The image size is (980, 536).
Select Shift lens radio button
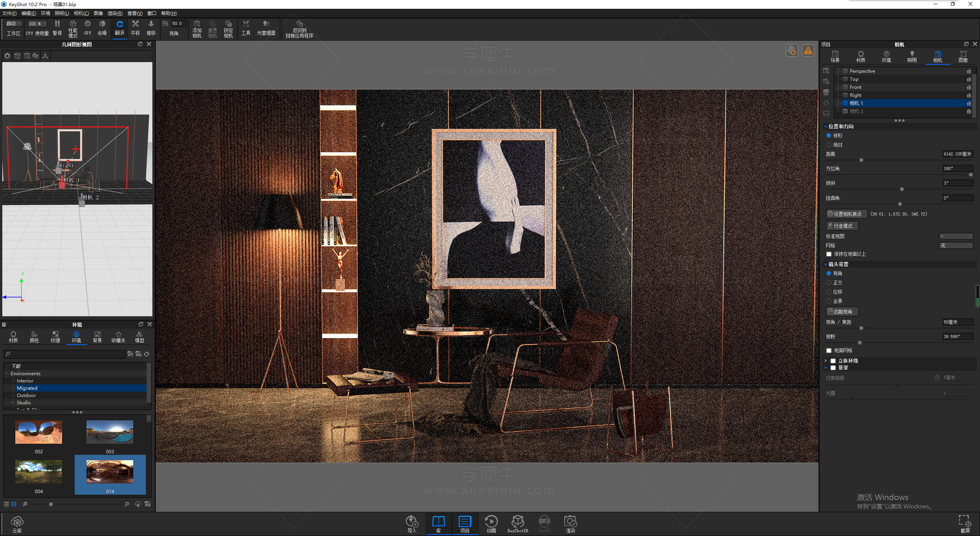[x=829, y=292]
